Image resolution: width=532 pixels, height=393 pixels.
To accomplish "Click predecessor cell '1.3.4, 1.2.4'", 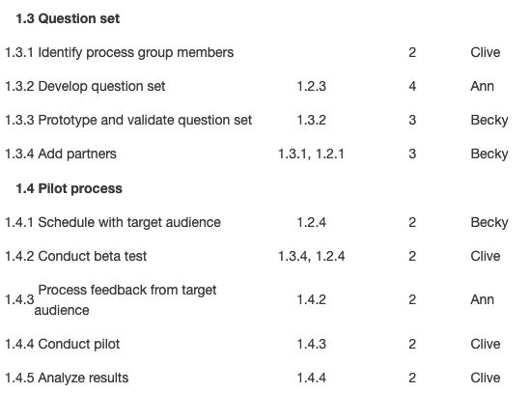I will (311, 256).
